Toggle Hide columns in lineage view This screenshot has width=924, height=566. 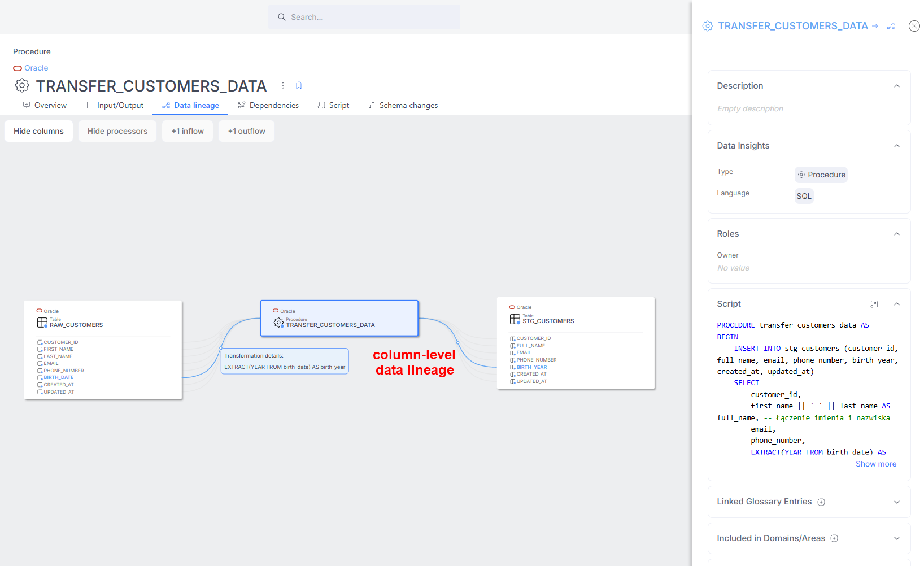coord(38,131)
